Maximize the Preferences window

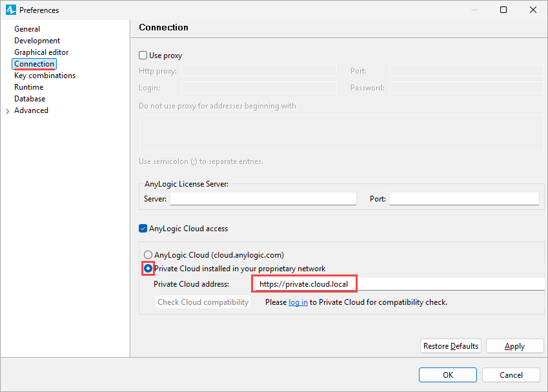coord(503,10)
